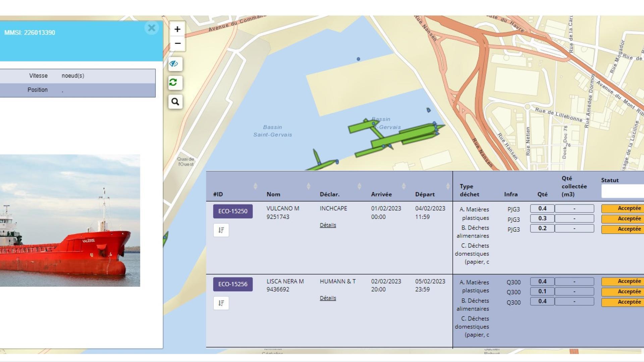Zoom in on the map
Viewport: 644px width, 362px height.
click(x=177, y=29)
